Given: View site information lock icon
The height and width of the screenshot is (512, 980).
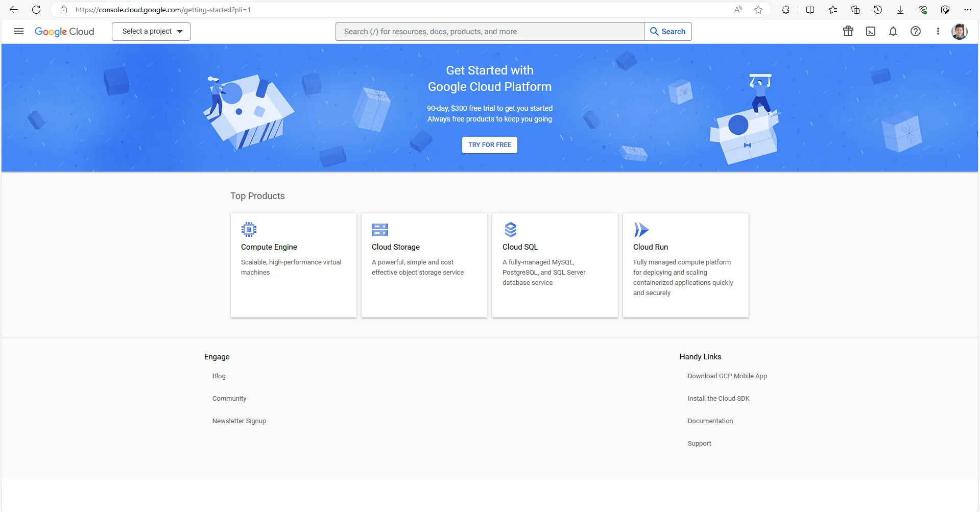Looking at the screenshot, I should coord(64,10).
